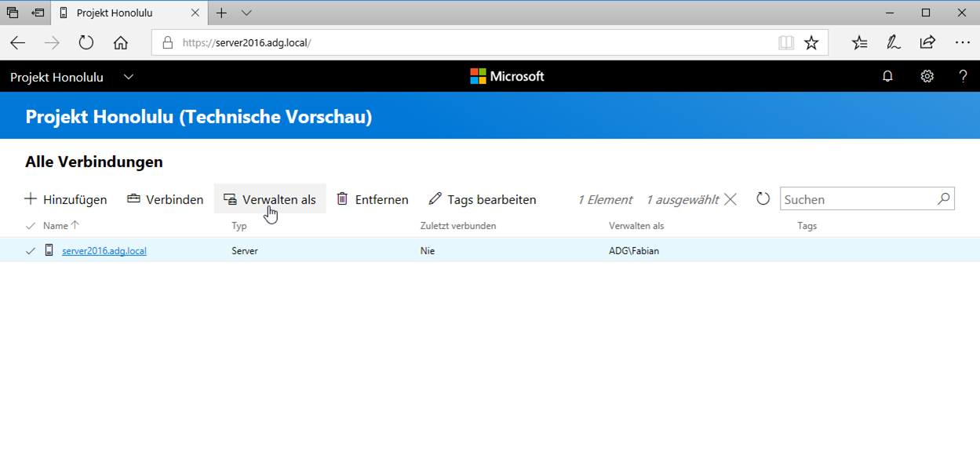Sort by Tags column header
Screen dimensions: 980x462
807,226
